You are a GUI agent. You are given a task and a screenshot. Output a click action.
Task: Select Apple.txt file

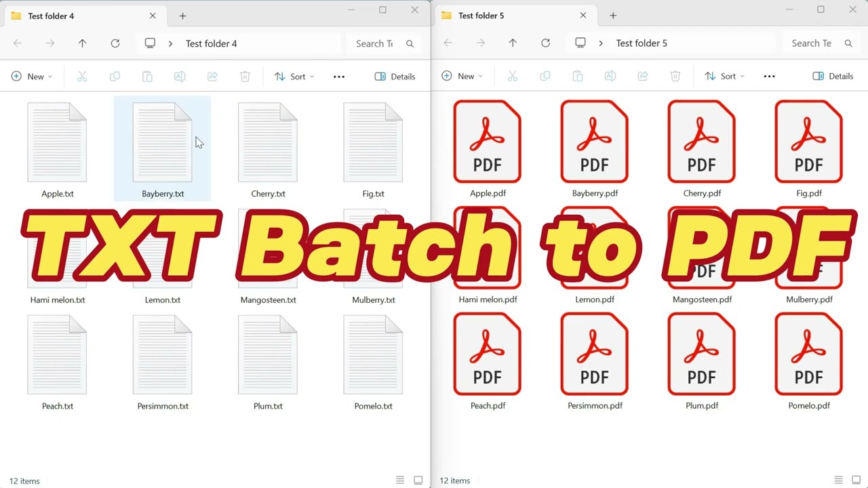pyautogui.click(x=57, y=150)
